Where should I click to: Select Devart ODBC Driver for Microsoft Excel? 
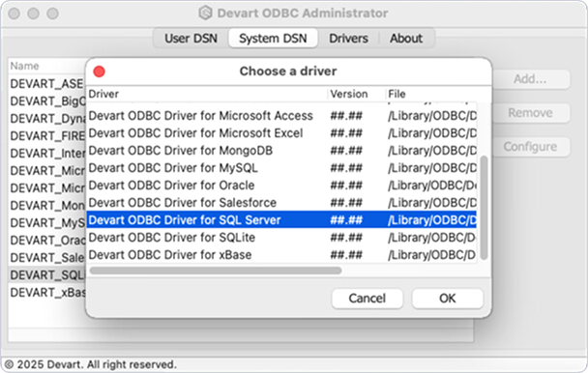[x=281, y=133]
